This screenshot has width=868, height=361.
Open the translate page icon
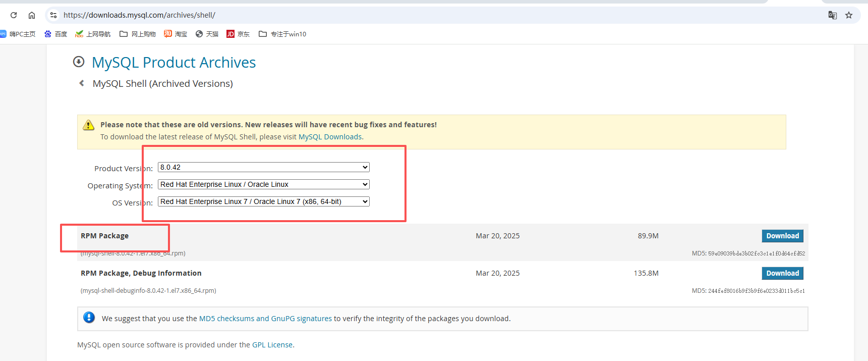833,15
